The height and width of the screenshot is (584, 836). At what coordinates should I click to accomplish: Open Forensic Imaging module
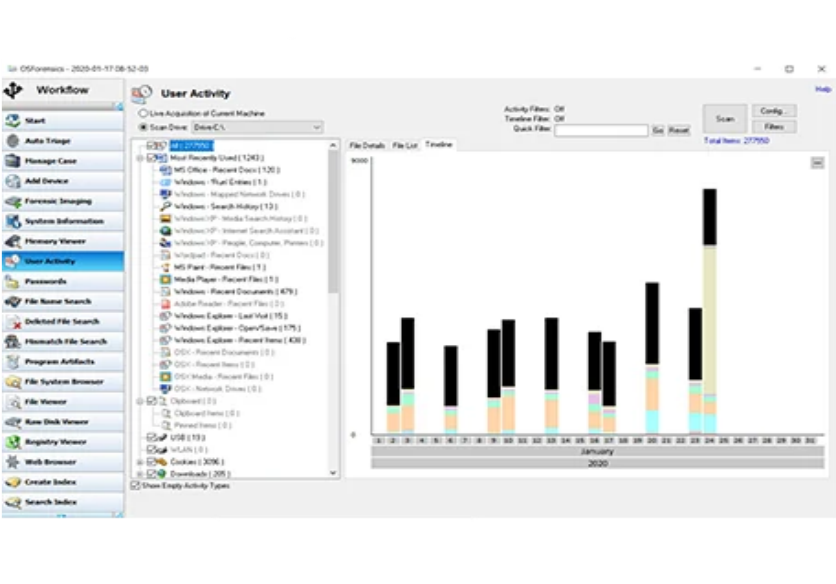click(x=62, y=201)
